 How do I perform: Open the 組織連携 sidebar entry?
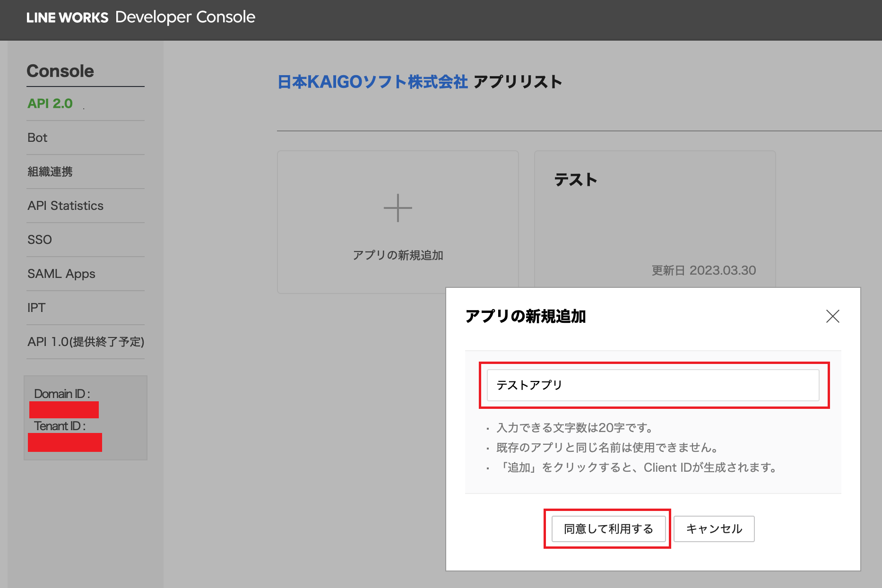coord(50,172)
